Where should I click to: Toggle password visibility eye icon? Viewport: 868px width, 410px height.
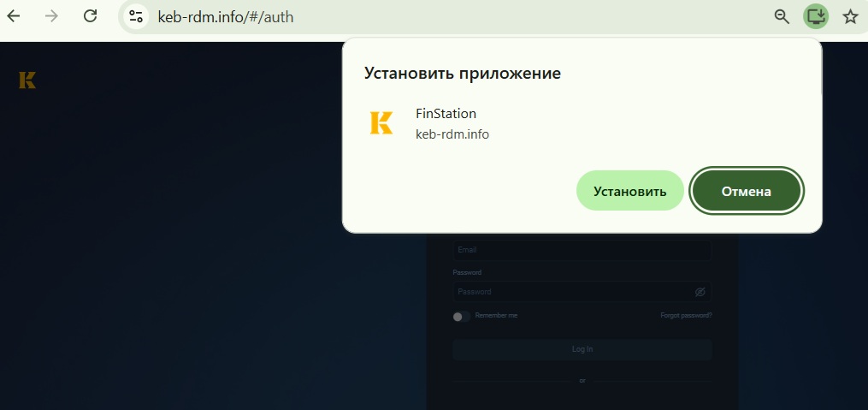click(x=700, y=292)
